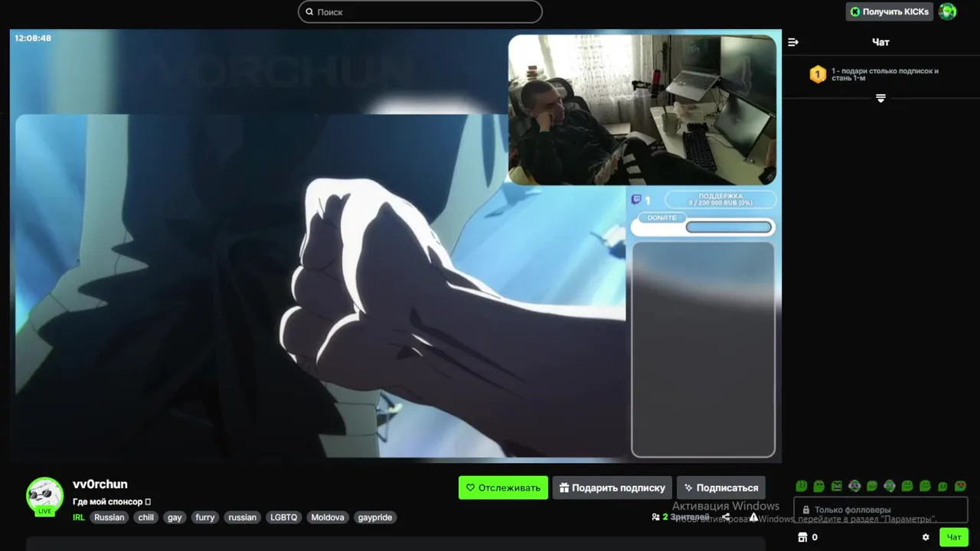Viewport: 980px width, 551px height.
Task: Focus the Поиск search field
Action: click(420, 11)
